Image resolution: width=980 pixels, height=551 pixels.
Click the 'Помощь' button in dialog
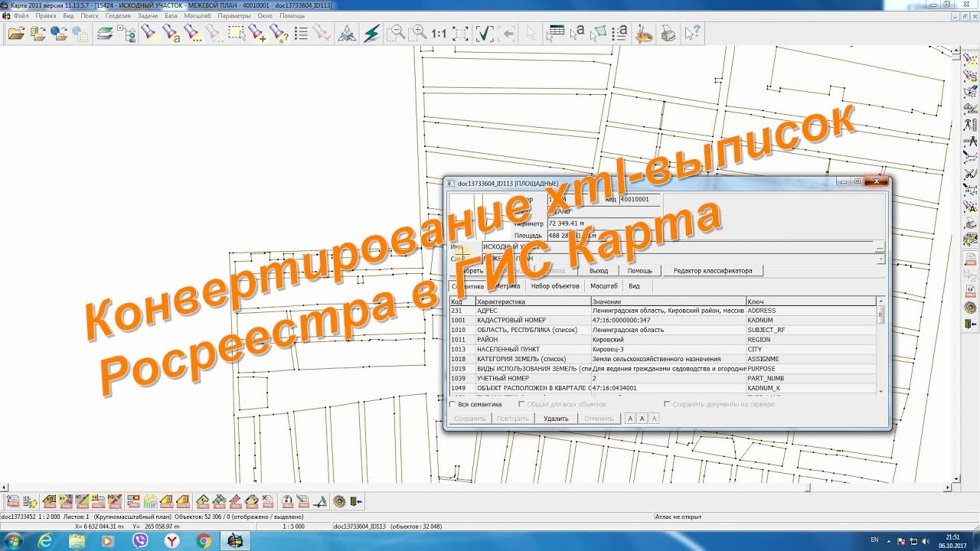640,271
